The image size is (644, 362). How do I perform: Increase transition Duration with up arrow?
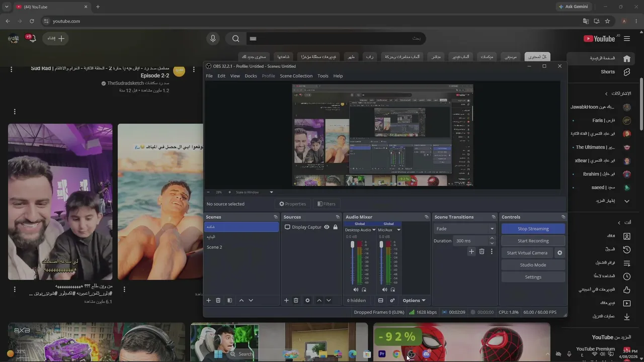492,238
